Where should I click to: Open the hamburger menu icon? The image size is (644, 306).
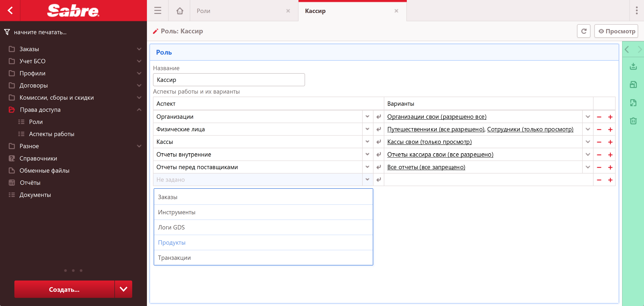point(157,11)
